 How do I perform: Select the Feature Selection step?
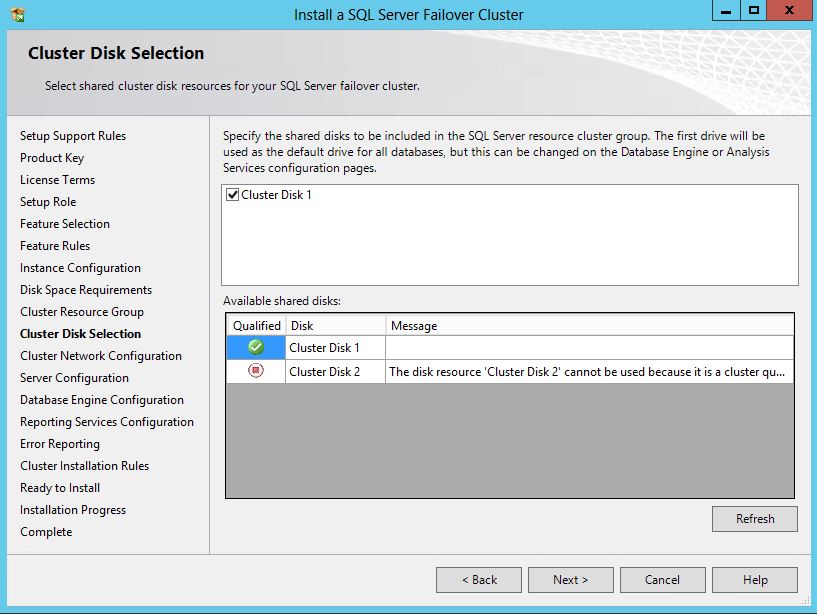click(x=65, y=224)
